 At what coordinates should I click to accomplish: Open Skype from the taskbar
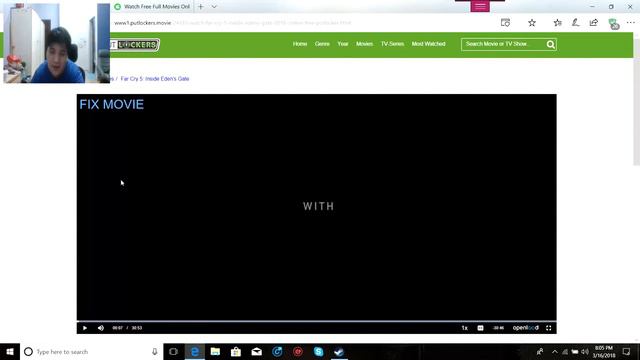pyautogui.click(x=319, y=351)
